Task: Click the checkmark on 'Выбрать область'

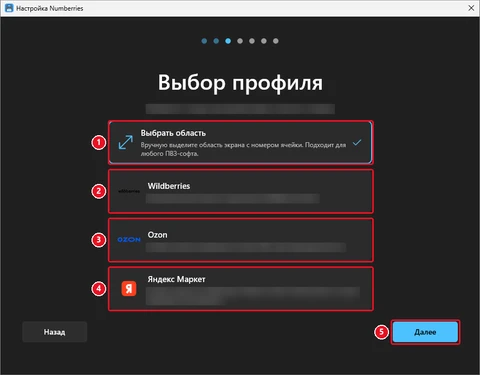Action: (x=357, y=143)
